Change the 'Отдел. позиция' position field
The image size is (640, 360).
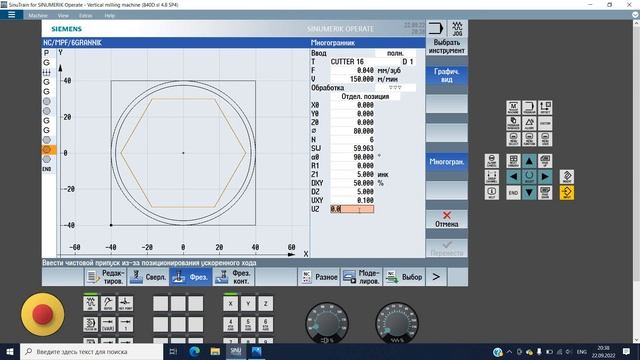(365, 96)
